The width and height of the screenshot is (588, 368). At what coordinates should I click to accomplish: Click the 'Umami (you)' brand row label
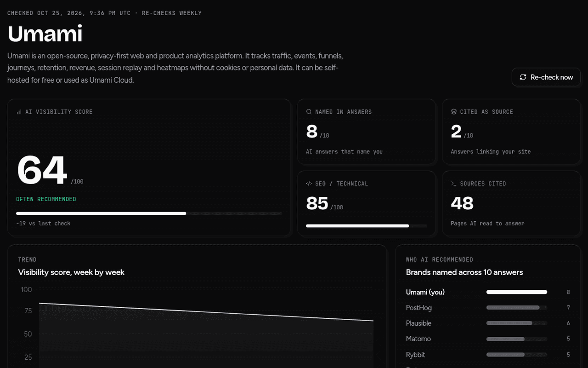pos(425,292)
